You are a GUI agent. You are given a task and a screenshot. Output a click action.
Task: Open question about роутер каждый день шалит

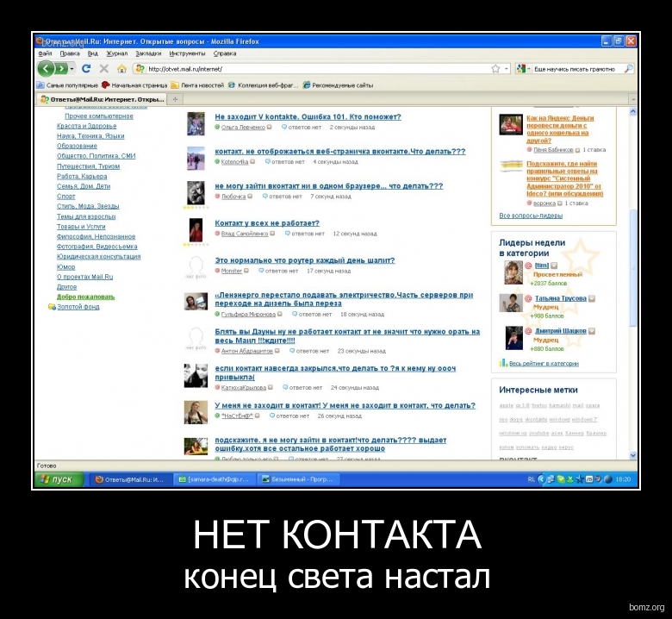click(305, 260)
